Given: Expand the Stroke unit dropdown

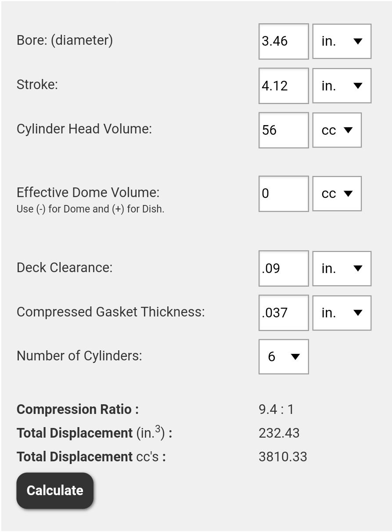Looking at the screenshot, I should pos(342,86).
